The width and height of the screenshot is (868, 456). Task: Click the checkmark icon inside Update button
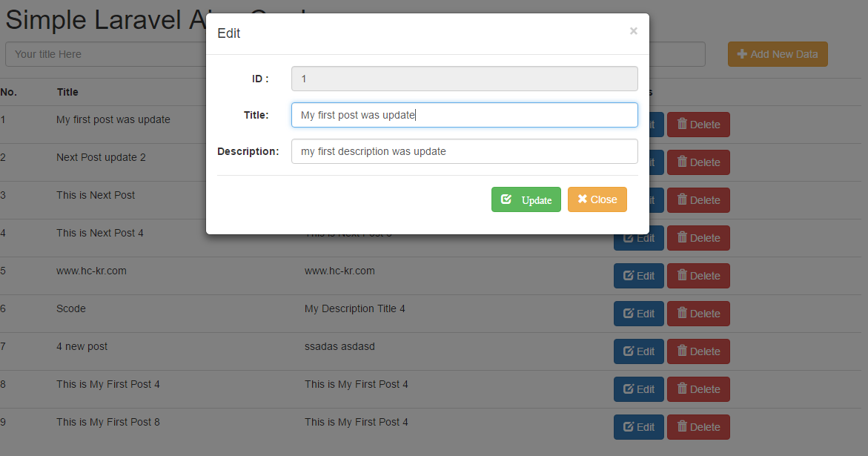(x=506, y=199)
